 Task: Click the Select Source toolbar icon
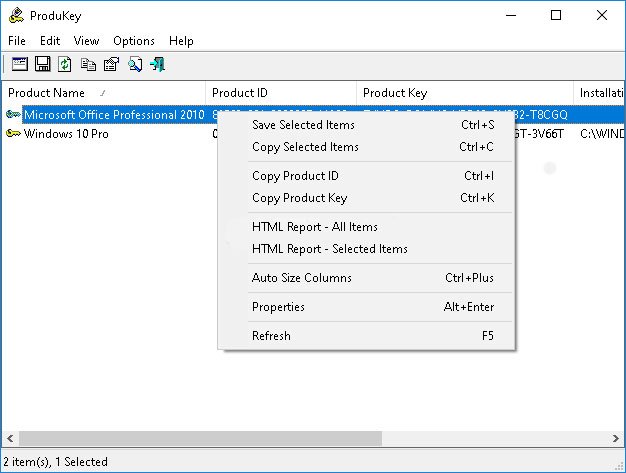[19, 65]
